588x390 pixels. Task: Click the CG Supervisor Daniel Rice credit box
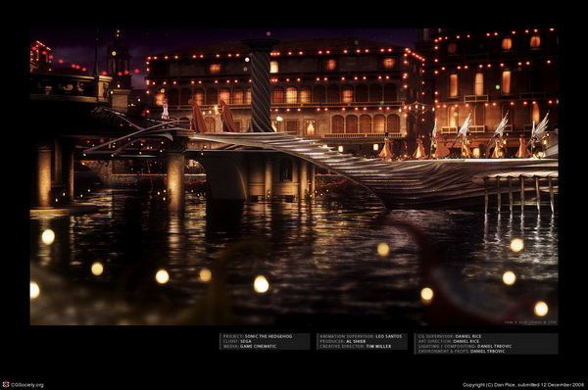click(x=486, y=344)
